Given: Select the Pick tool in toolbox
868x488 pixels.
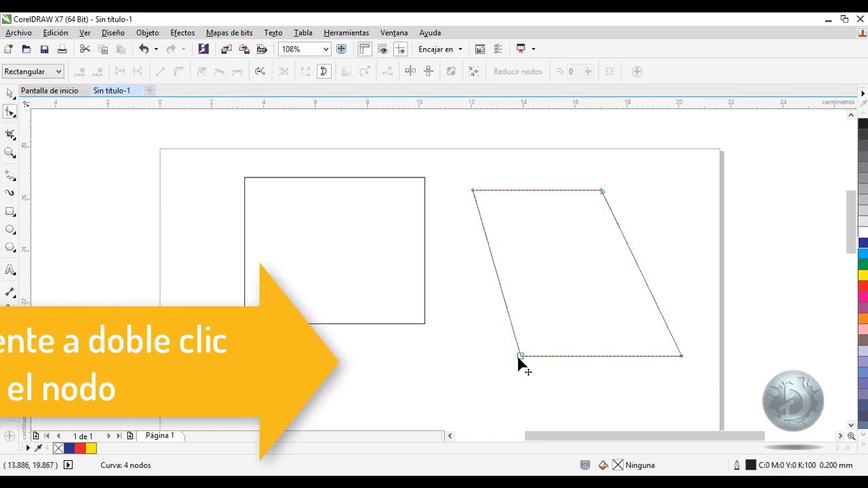Looking at the screenshot, I should [10, 94].
